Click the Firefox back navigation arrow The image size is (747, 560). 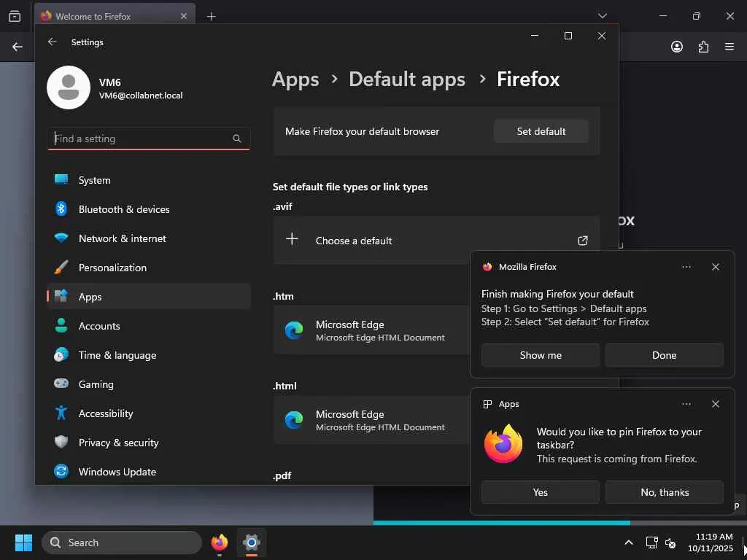[18, 47]
